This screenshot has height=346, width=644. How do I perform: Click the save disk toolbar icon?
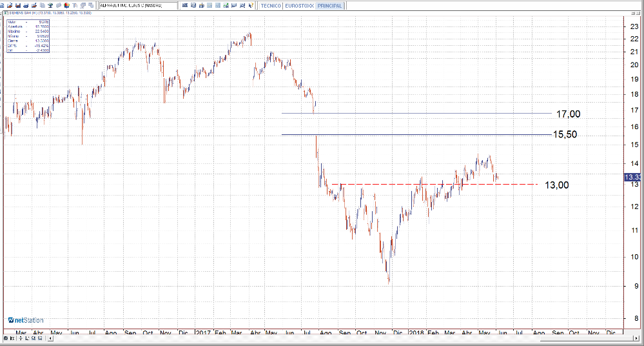click(x=17, y=5)
